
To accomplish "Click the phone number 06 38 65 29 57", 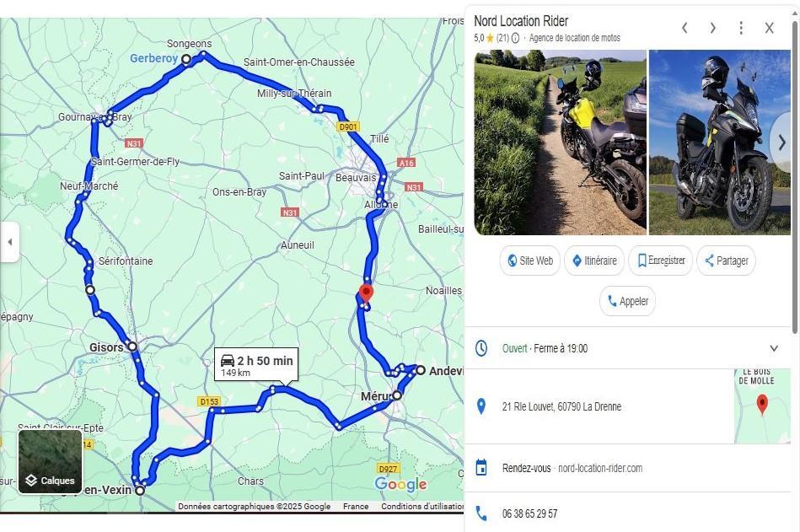I will coord(529,513).
